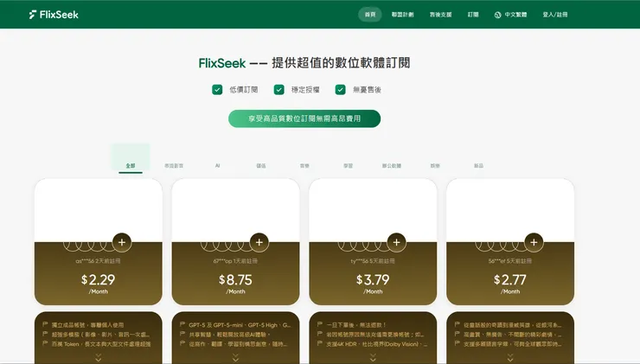Open the $8.75 /Month product card
Viewport: 640px width, 364px height.
click(235, 241)
